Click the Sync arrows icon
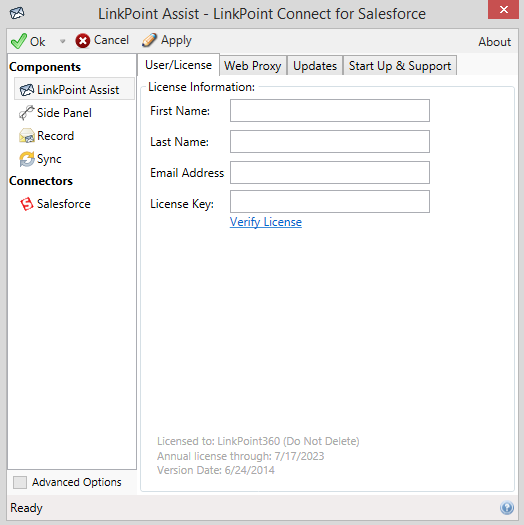 click(26, 159)
